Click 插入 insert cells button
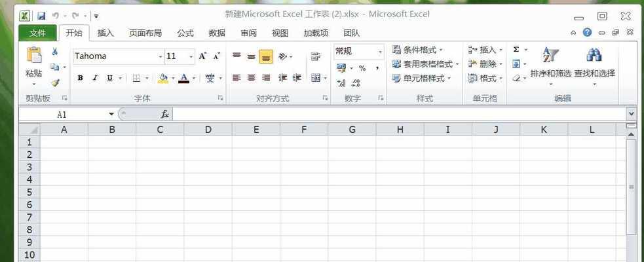The height and width of the screenshot is (262, 644). tap(485, 50)
